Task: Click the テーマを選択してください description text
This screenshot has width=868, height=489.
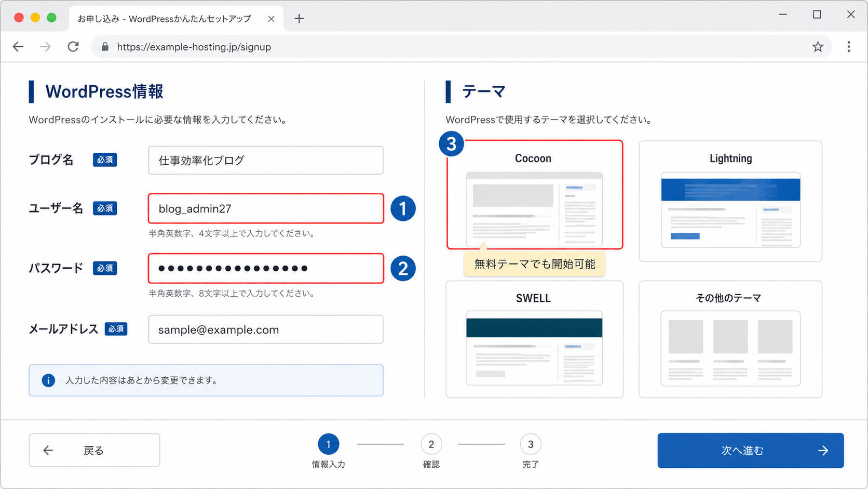Action: click(x=549, y=120)
